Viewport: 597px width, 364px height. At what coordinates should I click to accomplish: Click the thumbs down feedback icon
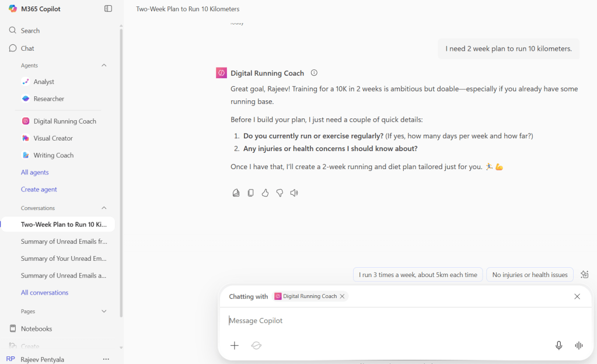280,193
